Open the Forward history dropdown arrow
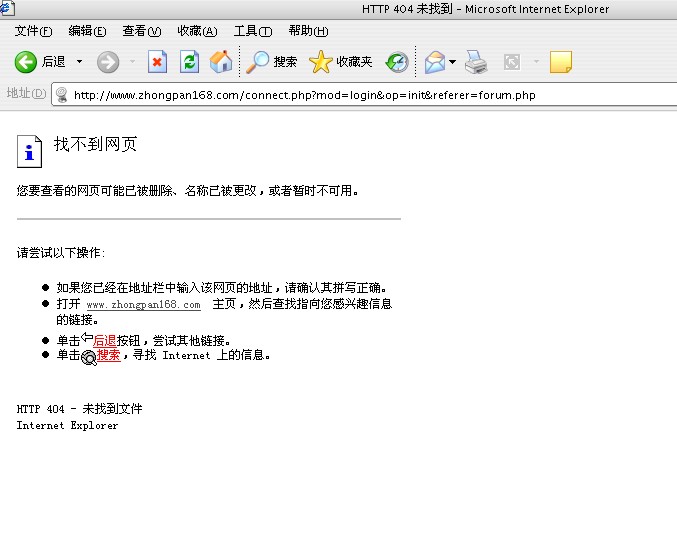The image size is (677, 534). [133, 62]
